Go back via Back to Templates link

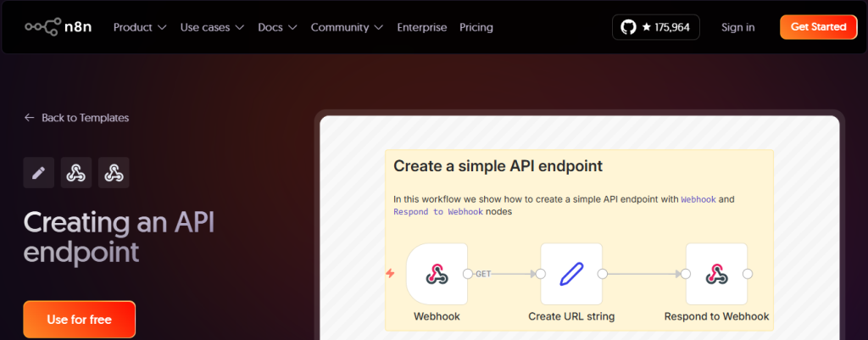pyautogui.click(x=76, y=118)
